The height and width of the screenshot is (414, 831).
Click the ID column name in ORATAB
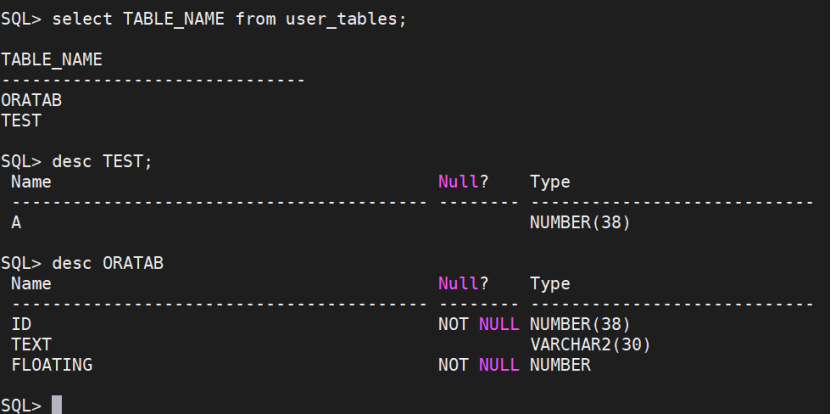tap(21, 324)
